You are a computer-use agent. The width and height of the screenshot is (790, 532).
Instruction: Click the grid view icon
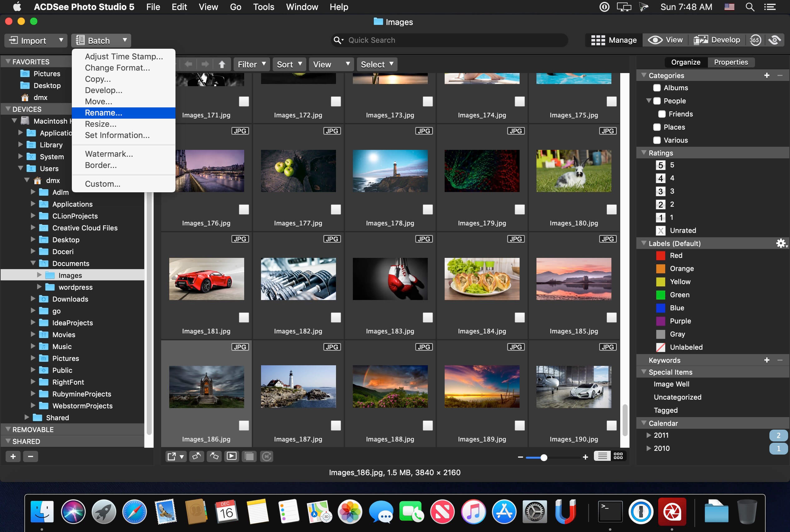pyautogui.click(x=617, y=456)
